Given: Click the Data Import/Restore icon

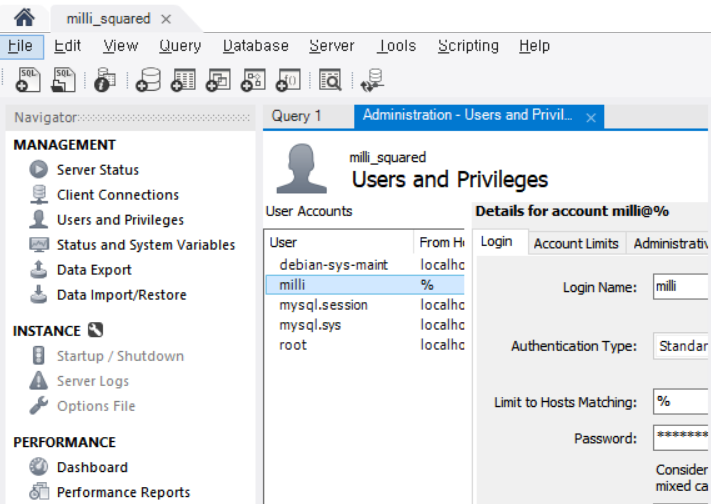Looking at the screenshot, I should tap(39, 294).
